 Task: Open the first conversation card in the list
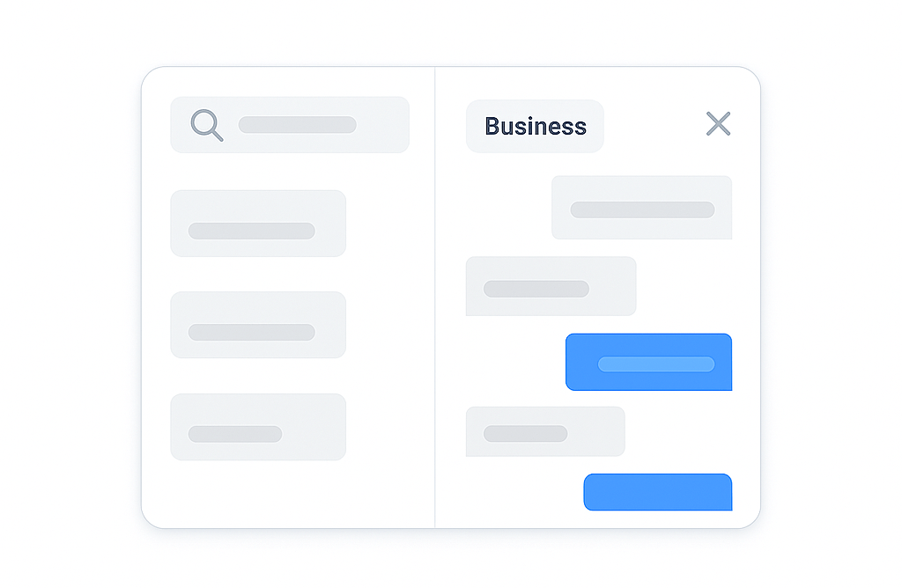[x=258, y=224]
